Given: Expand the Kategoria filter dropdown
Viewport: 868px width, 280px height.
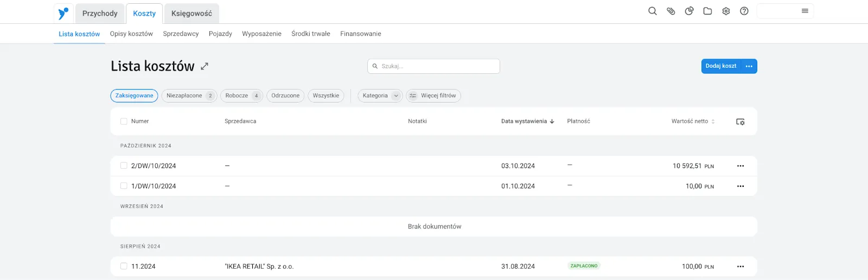Looking at the screenshot, I should pos(380,96).
